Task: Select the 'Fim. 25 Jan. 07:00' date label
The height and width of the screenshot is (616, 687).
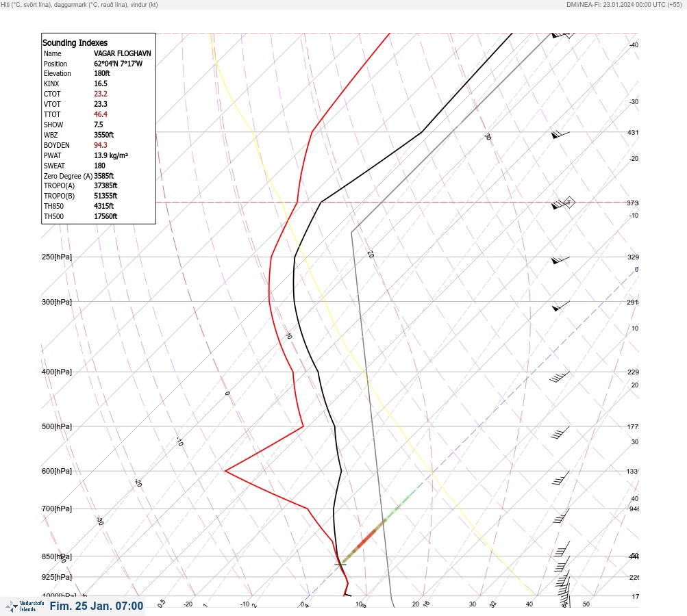Action: coord(97,606)
